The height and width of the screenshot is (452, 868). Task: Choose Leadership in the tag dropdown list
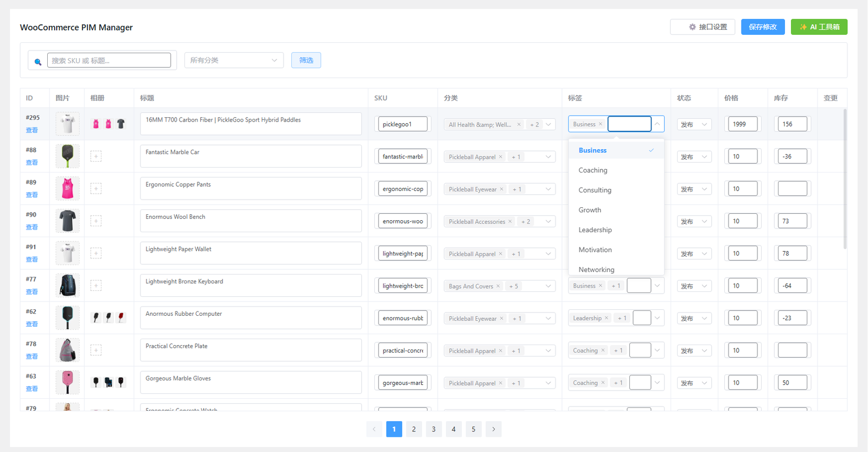tap(595, 230)
